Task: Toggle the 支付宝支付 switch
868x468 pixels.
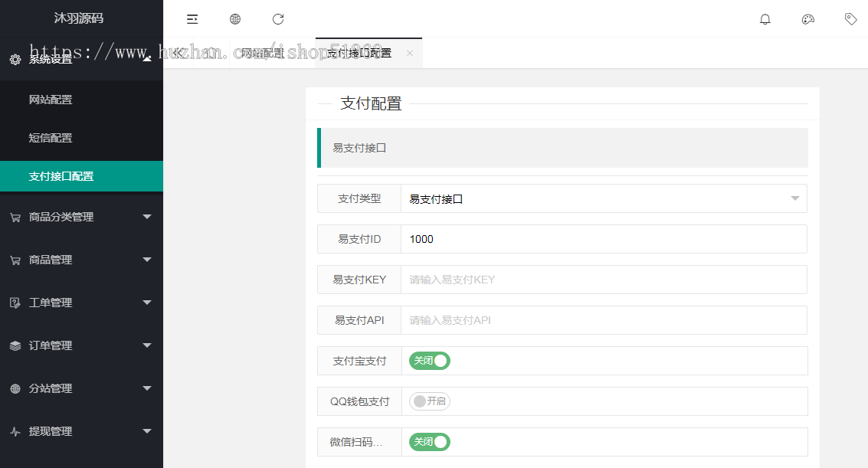Action: pyautogui.click(x=430, y=361)
